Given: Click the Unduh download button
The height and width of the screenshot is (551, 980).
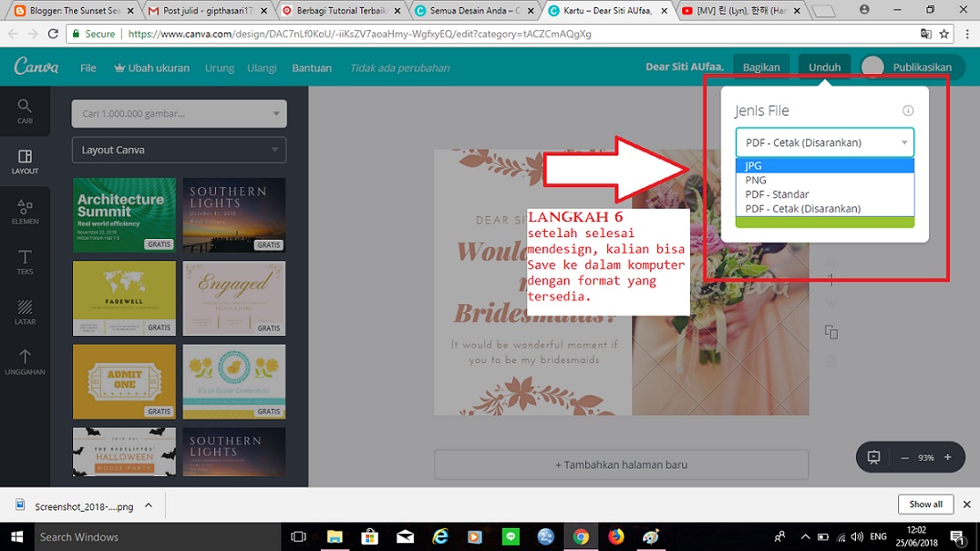Looking at the screenshot, I should coord(824,67).
